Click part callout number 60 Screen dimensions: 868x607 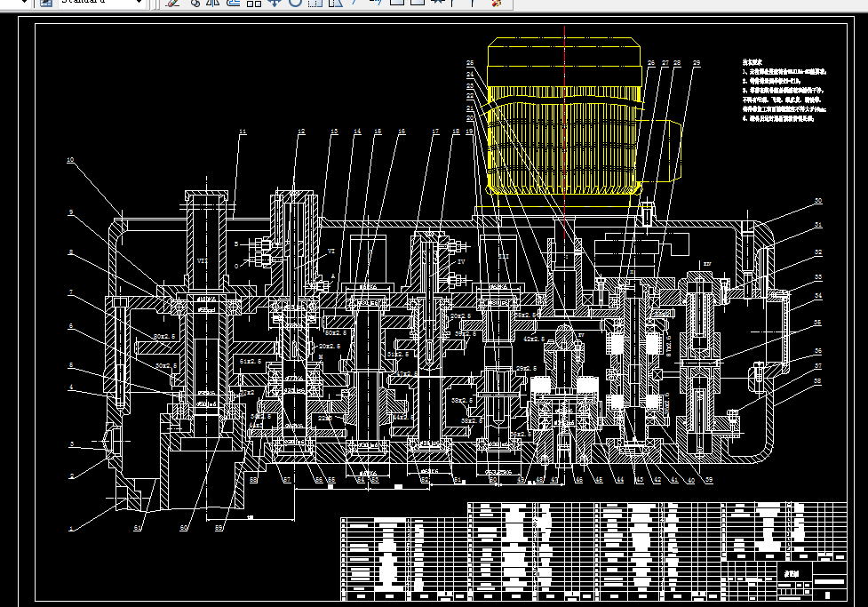tap(184, 529)
